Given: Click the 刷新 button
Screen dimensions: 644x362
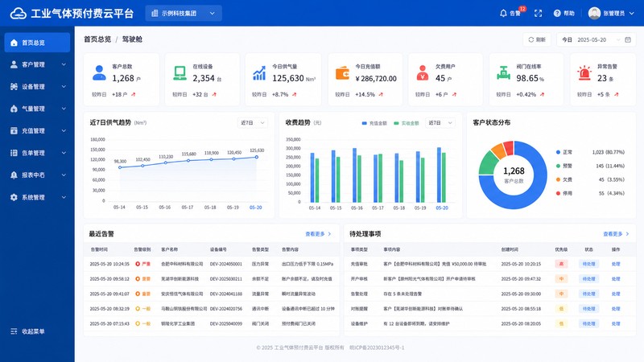Looking at the screenshot, I should point(537,39).
